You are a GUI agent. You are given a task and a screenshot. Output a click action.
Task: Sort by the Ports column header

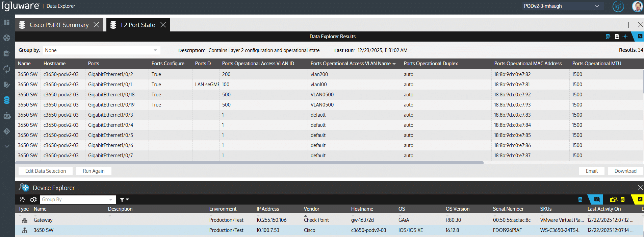point(94,64)
